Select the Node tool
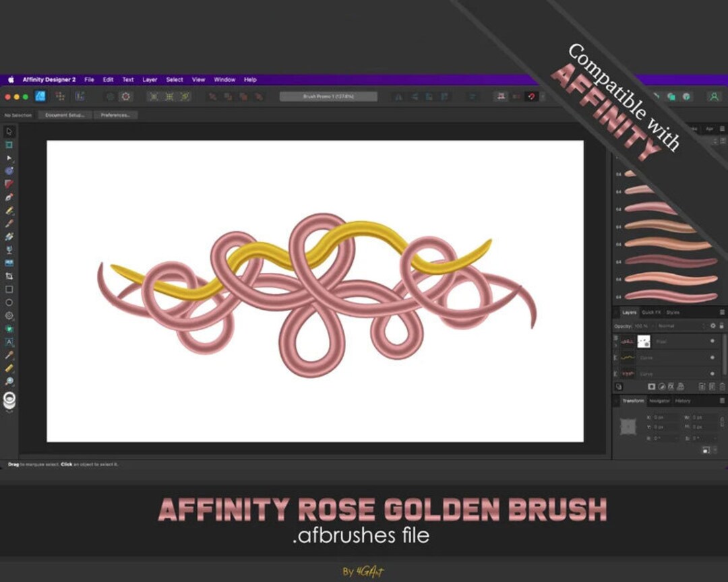The image size is (728, 582). (9, 158)
